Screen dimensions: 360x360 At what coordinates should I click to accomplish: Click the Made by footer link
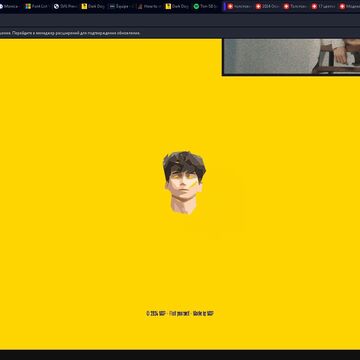coord(203,314)
